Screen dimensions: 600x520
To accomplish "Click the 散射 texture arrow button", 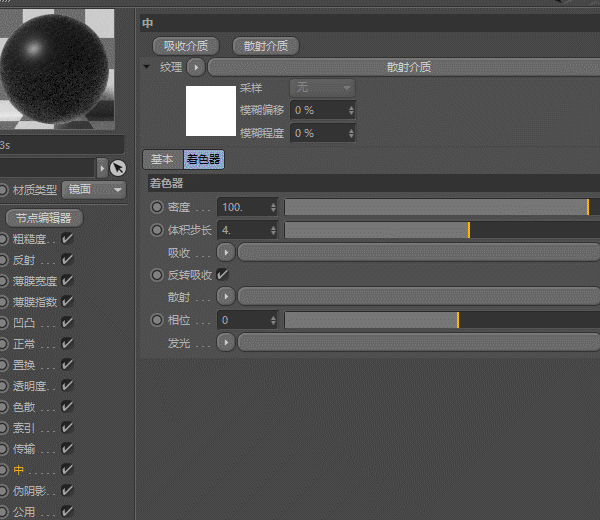I will 226,297.
